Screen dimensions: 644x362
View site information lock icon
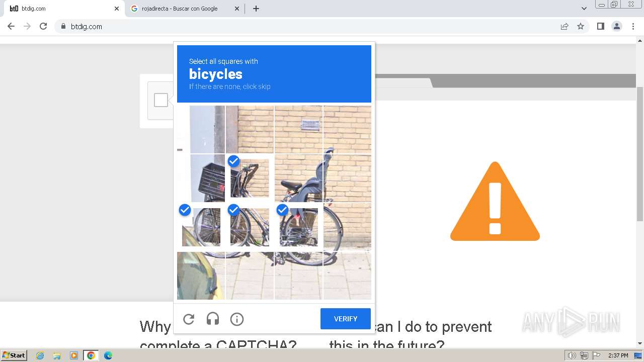click(63, 26)
